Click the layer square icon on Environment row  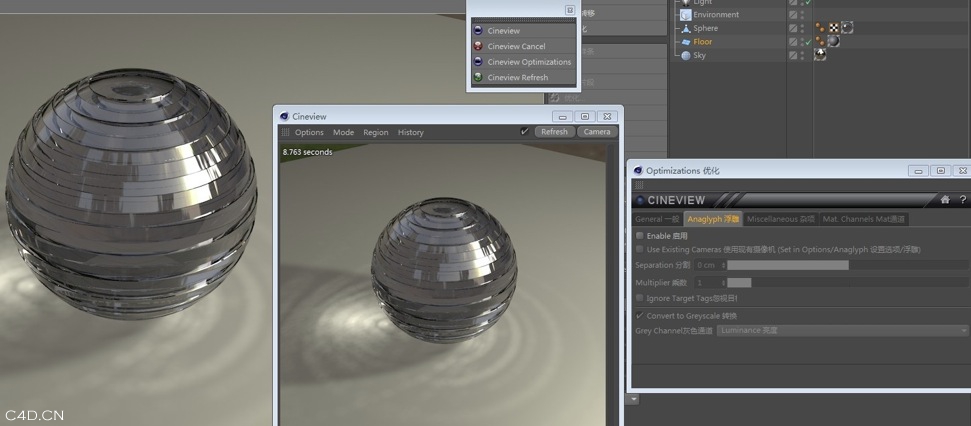793,15
